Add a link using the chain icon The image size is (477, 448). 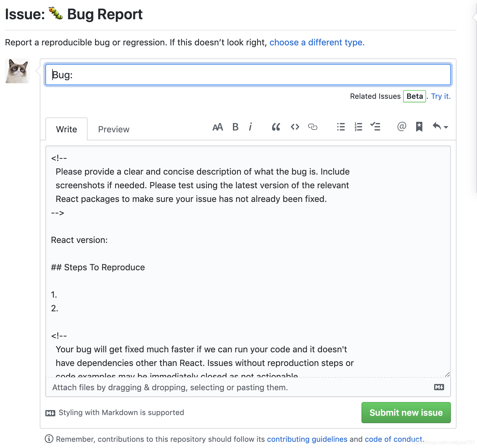(x=313, y=127)
